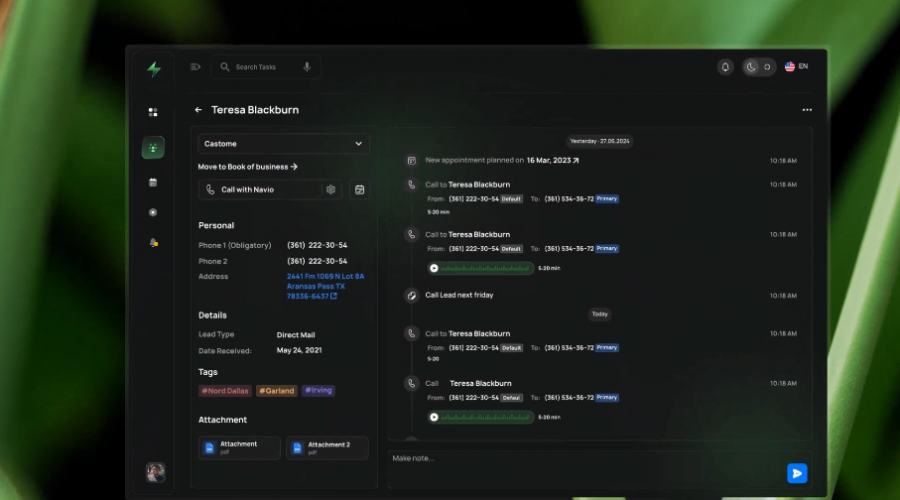Image resolution: width=900 pixels, height=500 pixels.
Task: Focus the Search Tasks input field
Action: point(266,67)
